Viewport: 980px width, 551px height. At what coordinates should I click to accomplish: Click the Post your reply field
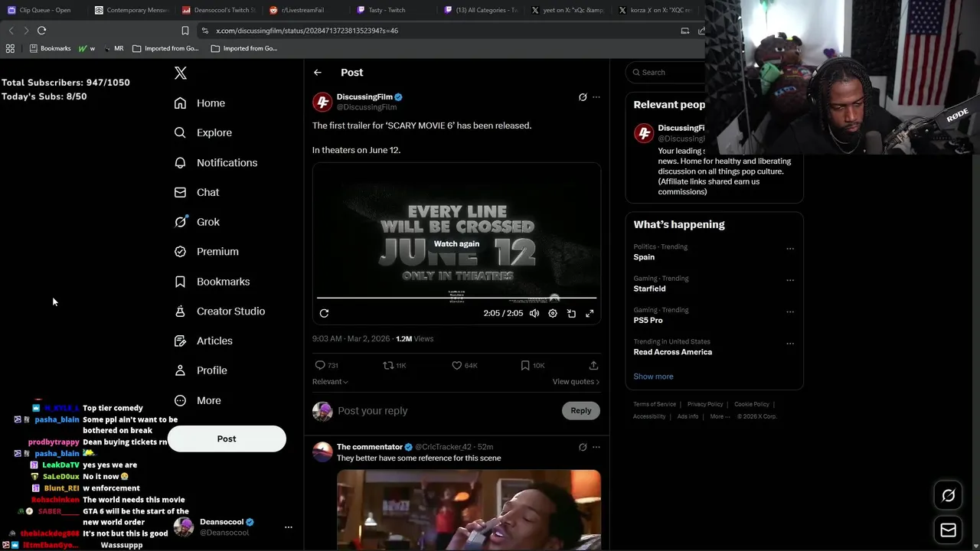tap(448, 411)
